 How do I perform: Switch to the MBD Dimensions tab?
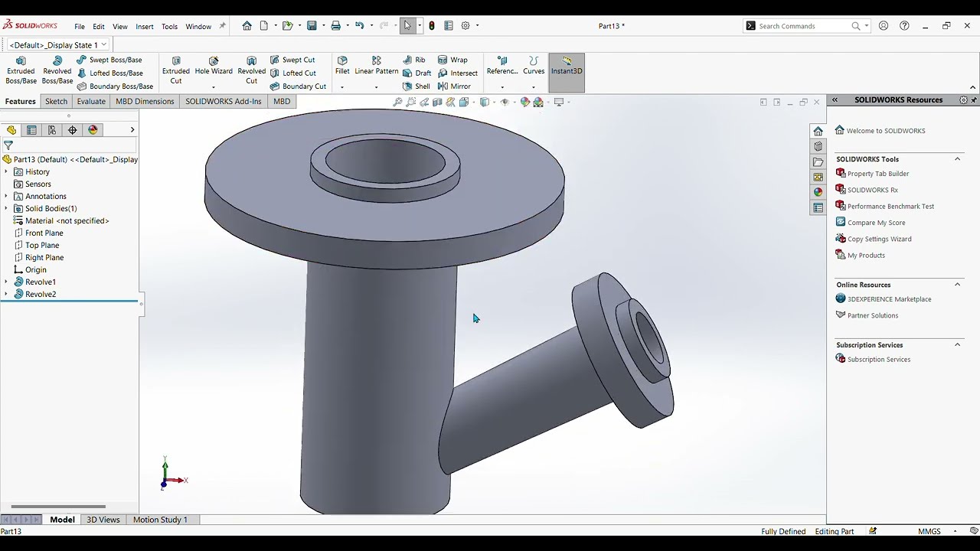click(x=145, y=101)
